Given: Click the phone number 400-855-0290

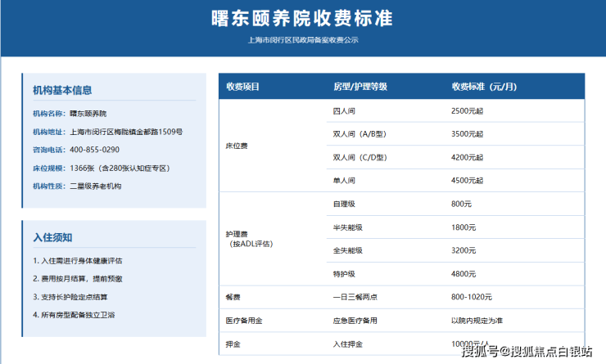Looking at the screenshot, I should [94, 150].
